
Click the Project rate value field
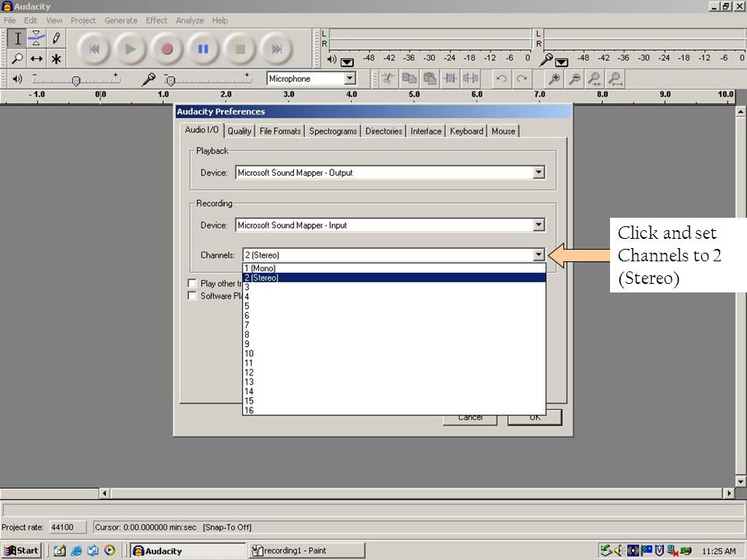tap(67, 527)
